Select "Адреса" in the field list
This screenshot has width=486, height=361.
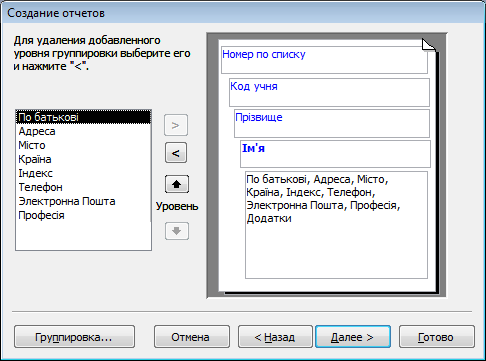(x=83, y=131)
